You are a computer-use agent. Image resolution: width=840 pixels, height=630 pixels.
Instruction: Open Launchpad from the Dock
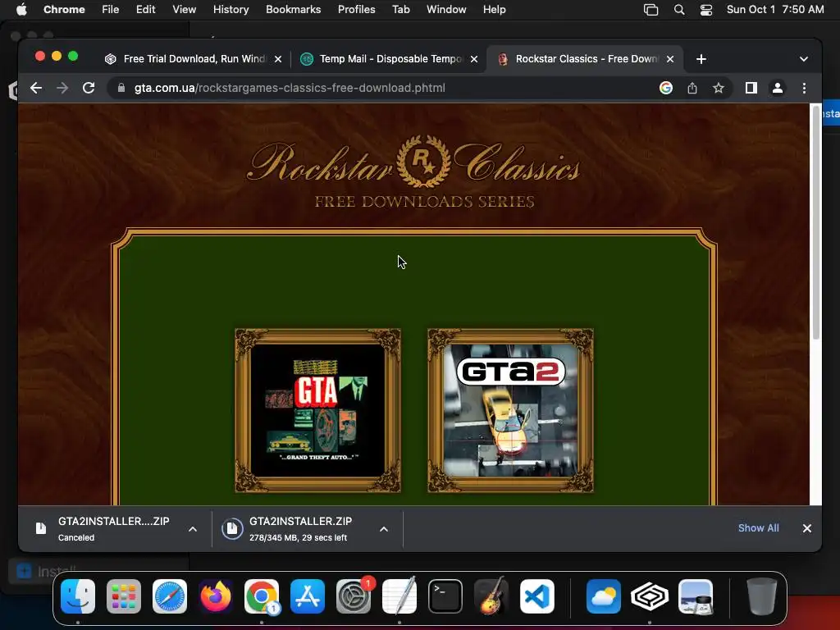[x=124, y=596]
